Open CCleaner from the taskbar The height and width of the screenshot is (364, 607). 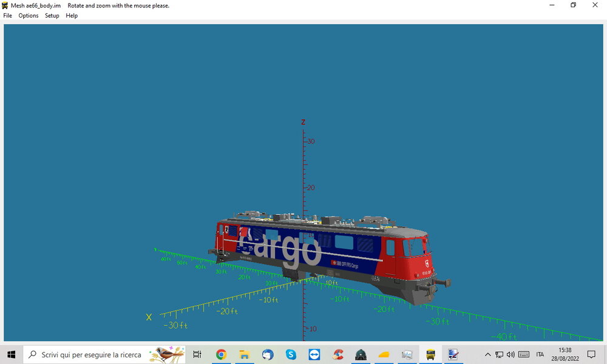click(x=337, y=354)
